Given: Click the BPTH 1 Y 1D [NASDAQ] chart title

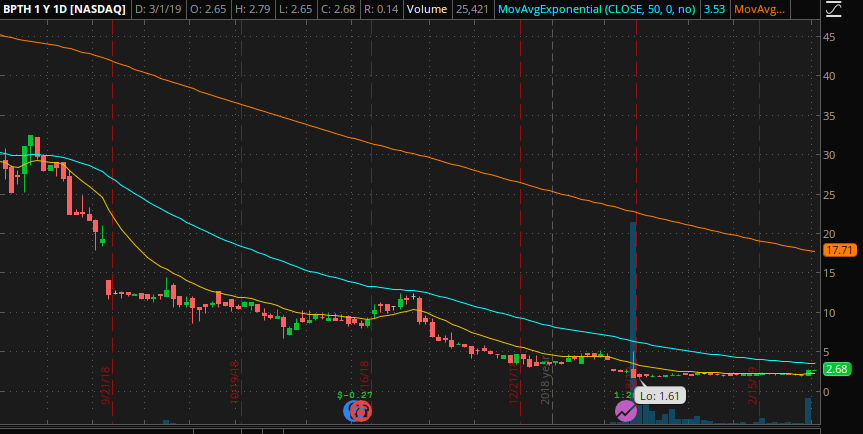Looking at the screenshot, I should coord(64,9).
